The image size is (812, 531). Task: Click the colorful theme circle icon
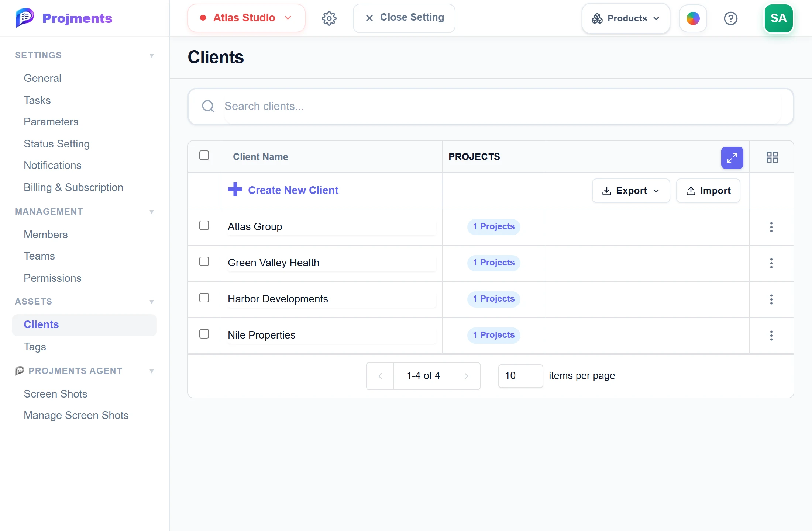point(693,18)
